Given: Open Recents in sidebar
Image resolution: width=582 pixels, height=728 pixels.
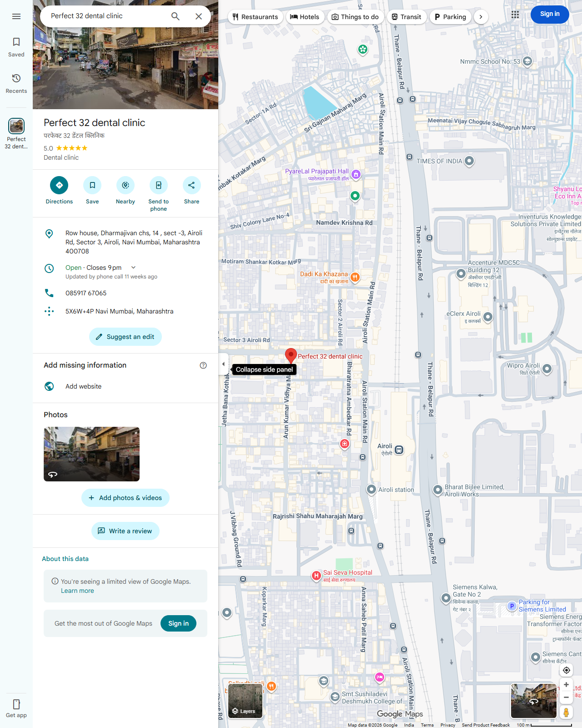Looking at the screenshot, I should 16,84.
